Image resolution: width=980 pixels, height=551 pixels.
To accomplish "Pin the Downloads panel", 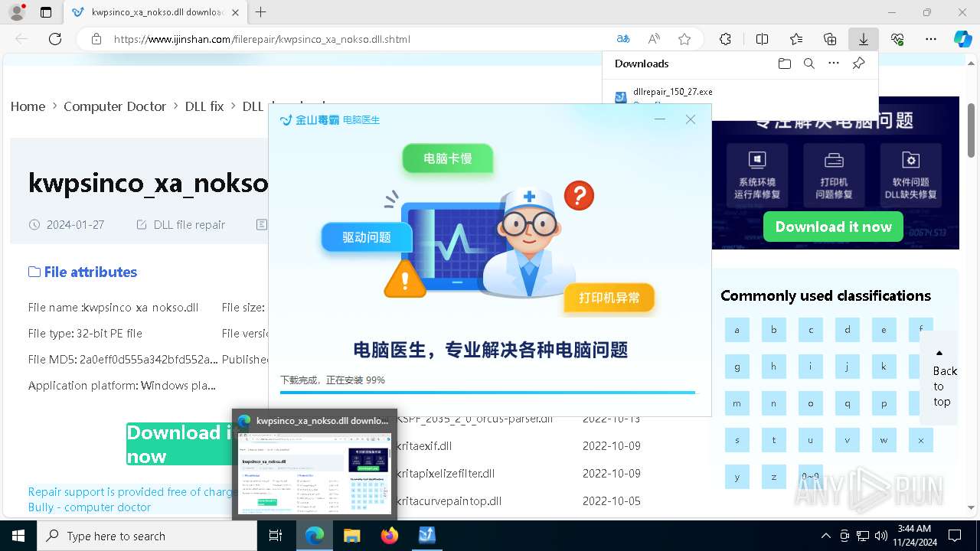I will pyautogui.click(x=859, y=64).
